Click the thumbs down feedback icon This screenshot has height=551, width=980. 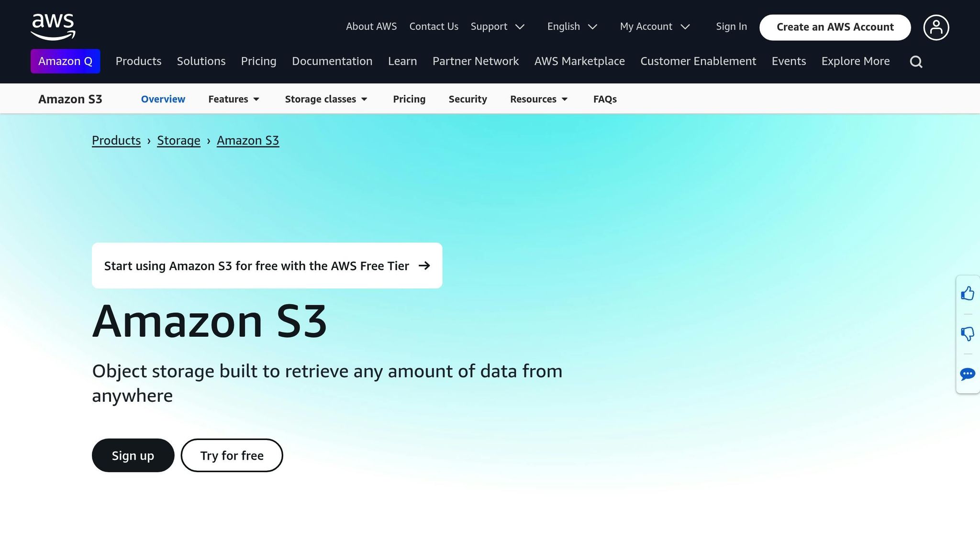[968, 334]
